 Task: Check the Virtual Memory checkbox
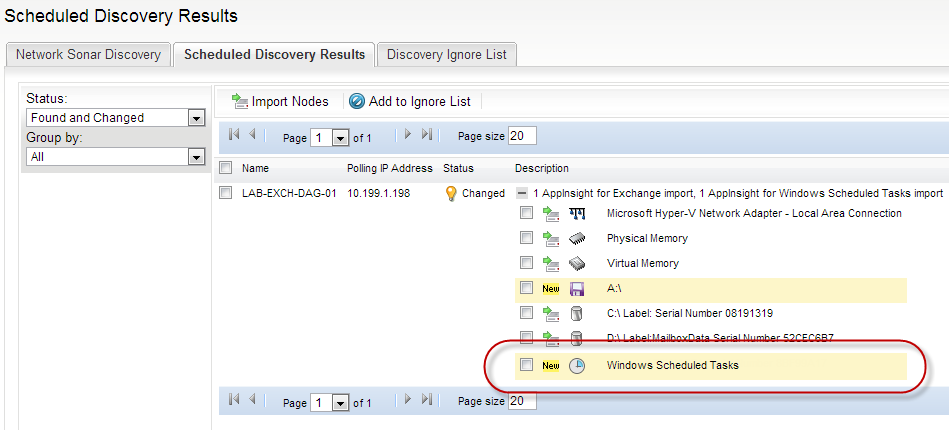[527, 263]
